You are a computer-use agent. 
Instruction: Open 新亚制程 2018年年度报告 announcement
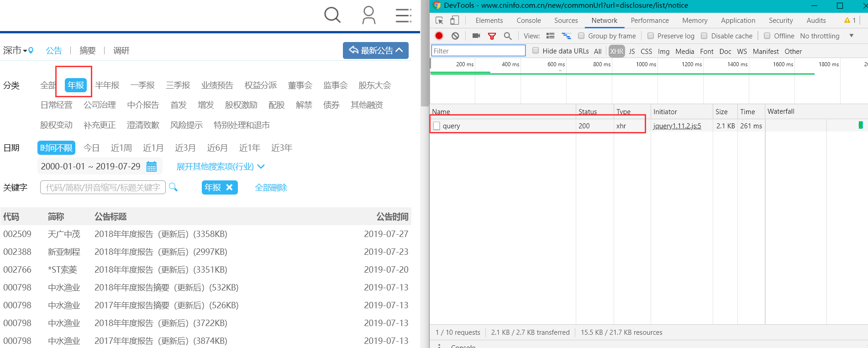tap(161, 252)
